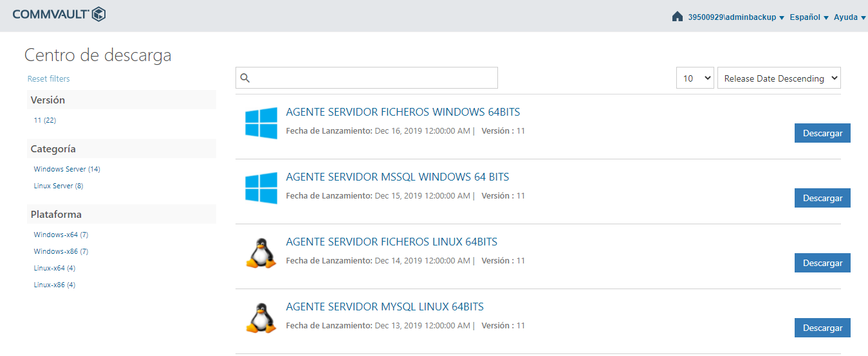The height and width of the screenshot is (356, 868).
Task: Filter by Windows-x86 (7) platform
Action: pos(61,251)
